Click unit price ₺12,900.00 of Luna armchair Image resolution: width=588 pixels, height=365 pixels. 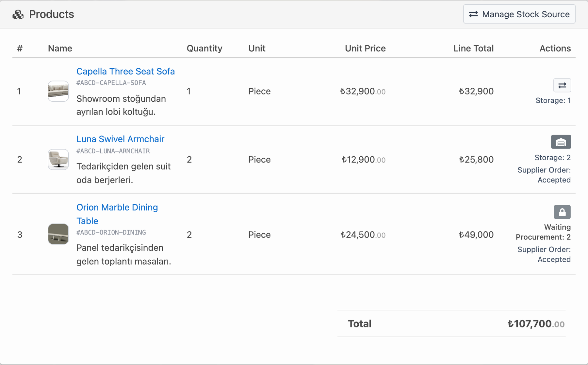[x=363, y=160]
